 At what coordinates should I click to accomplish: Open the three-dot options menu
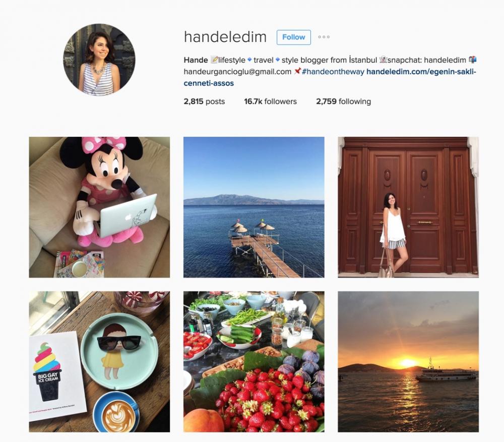click(x=324, y=37)
